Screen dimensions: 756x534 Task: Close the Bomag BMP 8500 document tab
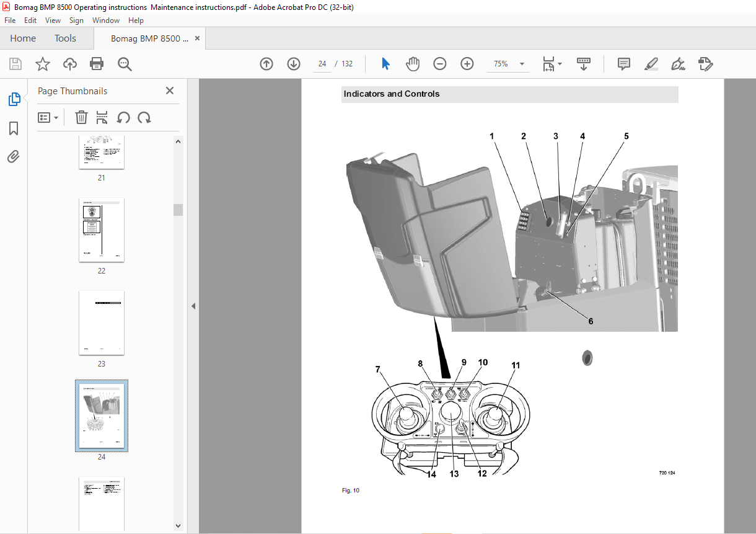198,38
